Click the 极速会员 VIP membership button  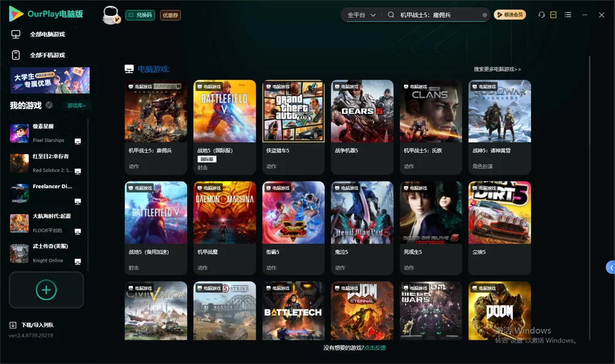pyautogui.click(x=509, y=15)
